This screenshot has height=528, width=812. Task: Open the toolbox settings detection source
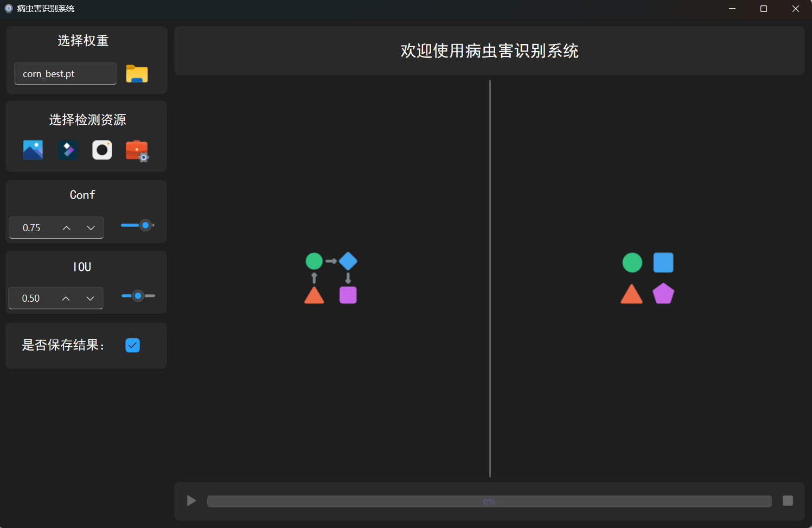[x=137, y=151]
